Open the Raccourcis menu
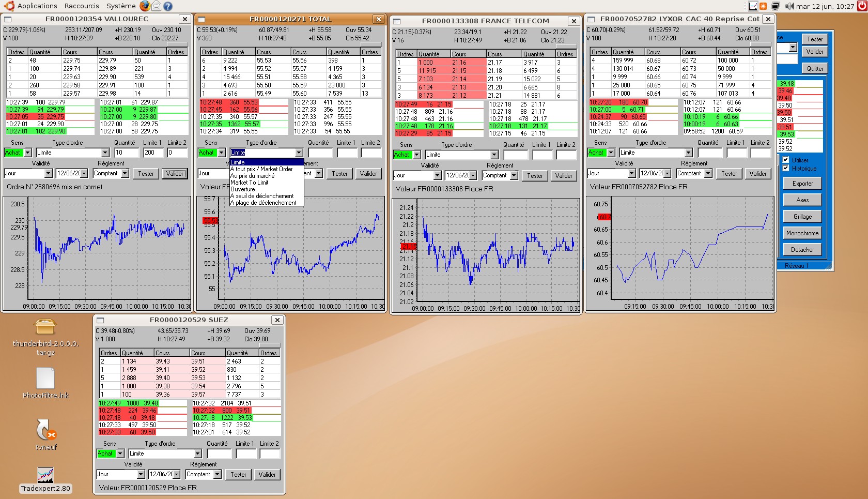The image size is (868, 499). (82, 6)
